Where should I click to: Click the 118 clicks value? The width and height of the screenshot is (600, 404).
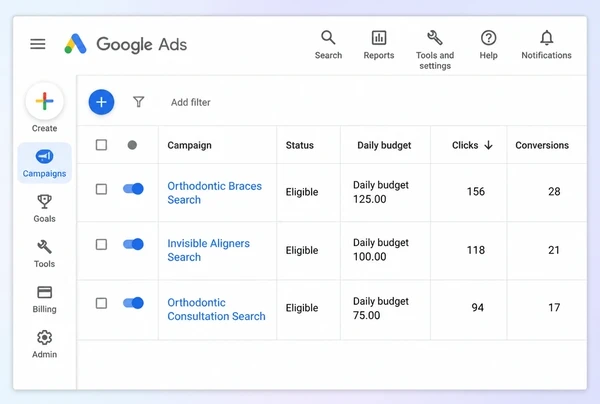pos(476,250)
